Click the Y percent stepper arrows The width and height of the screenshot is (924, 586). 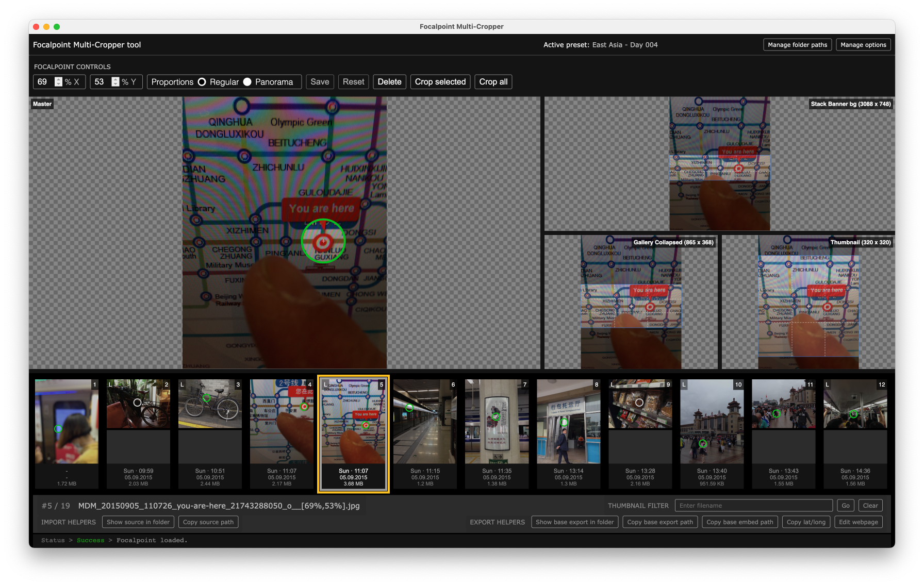tap(115, 82)
